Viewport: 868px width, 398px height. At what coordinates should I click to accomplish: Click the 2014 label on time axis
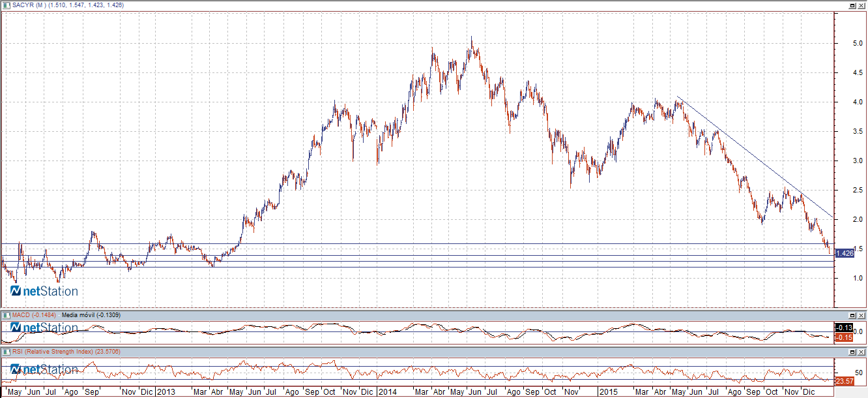point(387,392)
